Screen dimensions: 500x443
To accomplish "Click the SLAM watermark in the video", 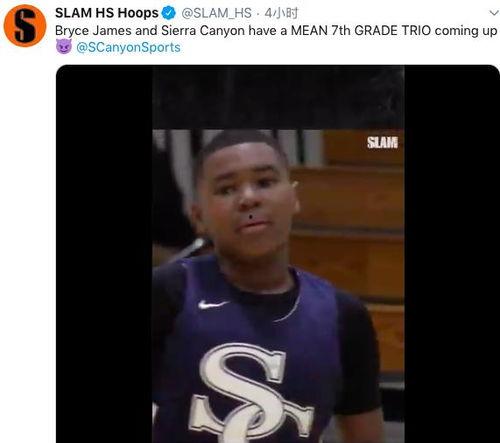I will [x=382, y=143].
